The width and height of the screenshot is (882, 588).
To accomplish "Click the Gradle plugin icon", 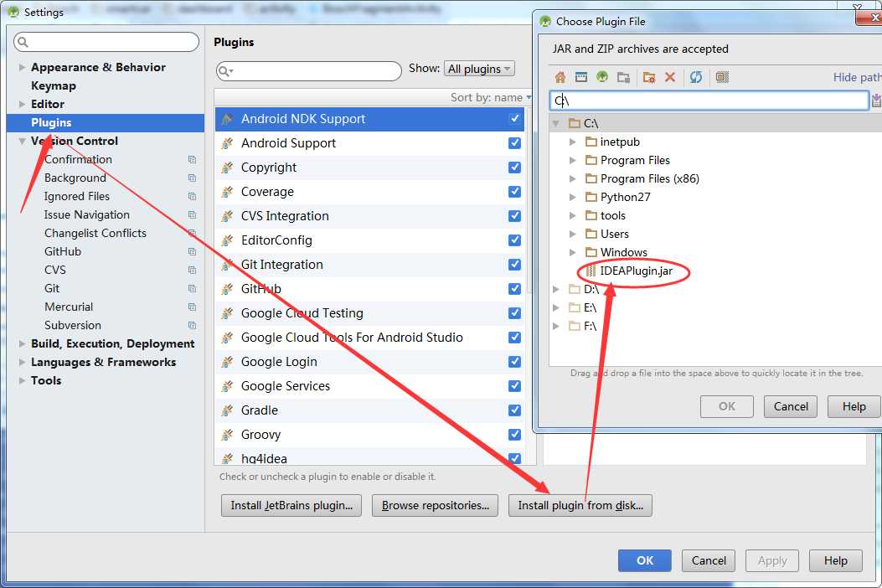I will point(227,410).
